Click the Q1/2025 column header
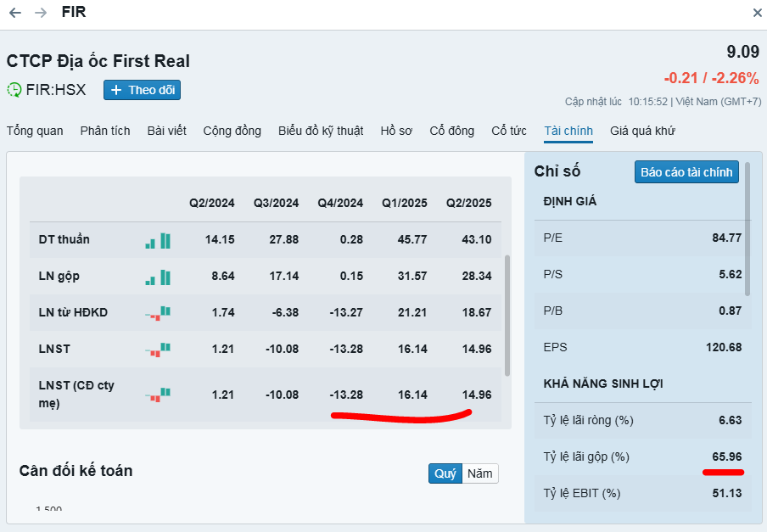The width and height of the screenshot is (767, 532). [x=405, y=203]
